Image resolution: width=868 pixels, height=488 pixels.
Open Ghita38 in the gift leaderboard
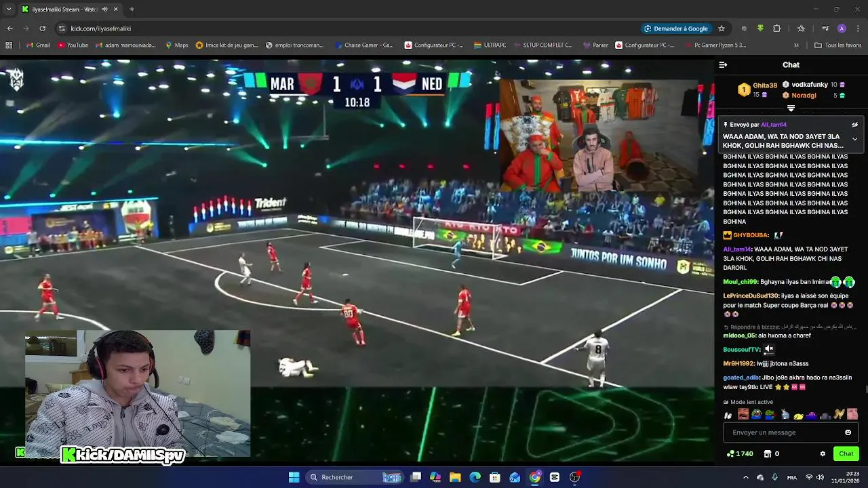(764, 85)
